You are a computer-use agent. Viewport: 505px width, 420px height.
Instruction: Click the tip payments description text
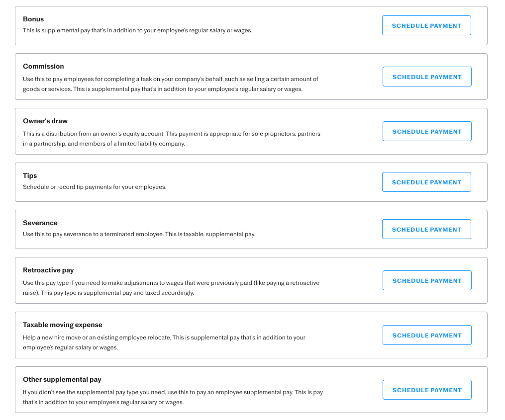[x=95, y=187]
